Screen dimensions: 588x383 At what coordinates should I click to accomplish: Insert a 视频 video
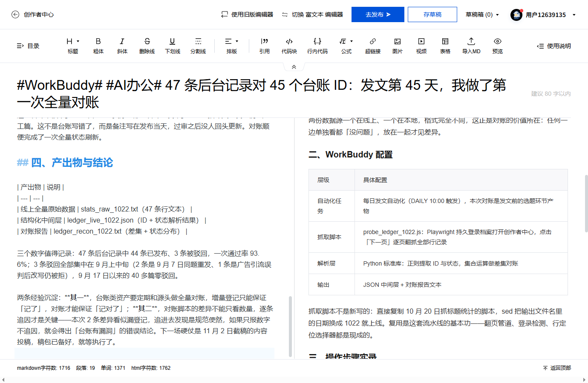421,46
